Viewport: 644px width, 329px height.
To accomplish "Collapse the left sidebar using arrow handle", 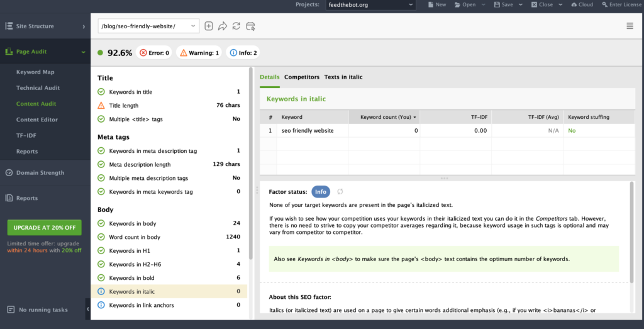I will point(87,309).
